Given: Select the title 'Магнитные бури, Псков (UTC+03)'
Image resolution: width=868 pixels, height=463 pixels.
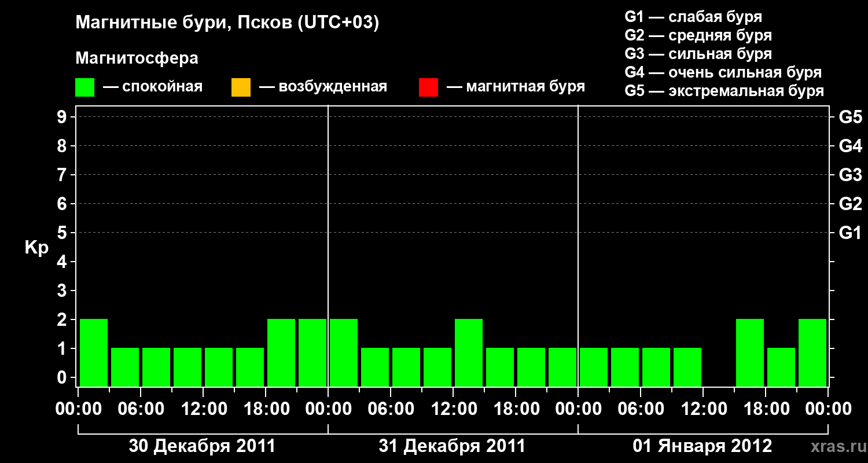Looking at the screenshot, I should pyautogui.click(x=227, y=23).
